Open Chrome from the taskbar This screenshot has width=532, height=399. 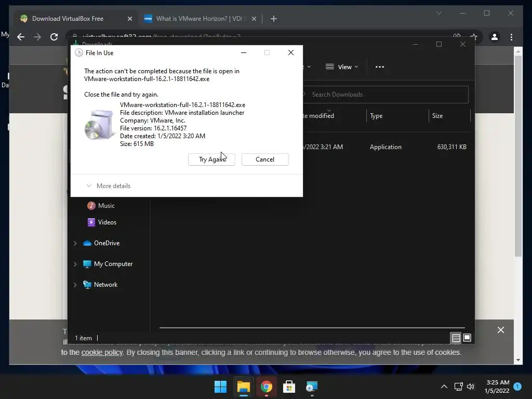pyautogui.click(x=267, y=387)
